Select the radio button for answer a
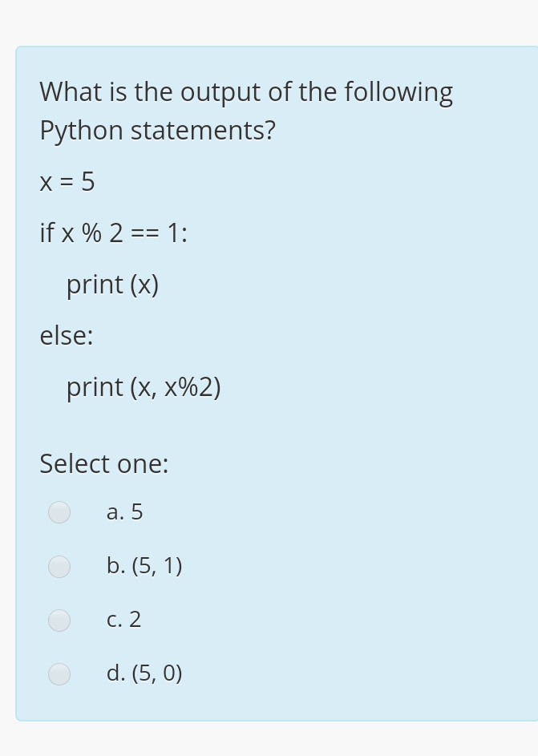Image resolution: width=538 pixels, height=756 pixels. pos(59,512)
